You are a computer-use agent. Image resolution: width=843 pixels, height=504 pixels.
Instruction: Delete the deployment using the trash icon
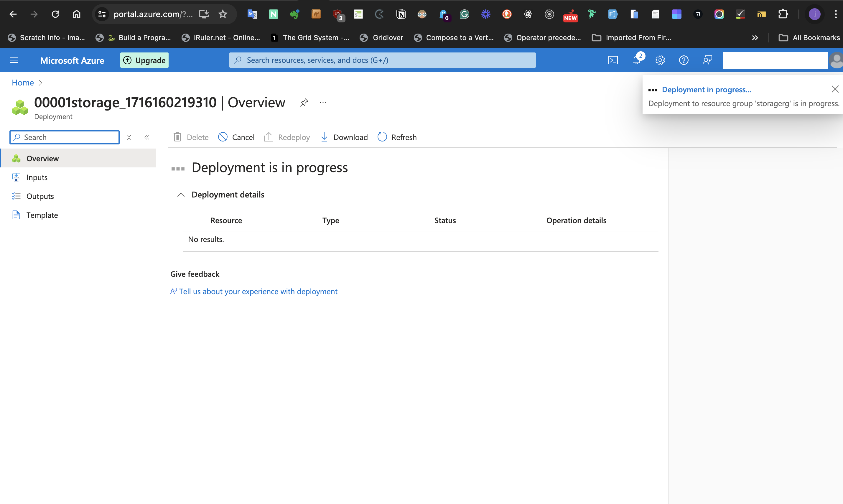pos(190,137)
